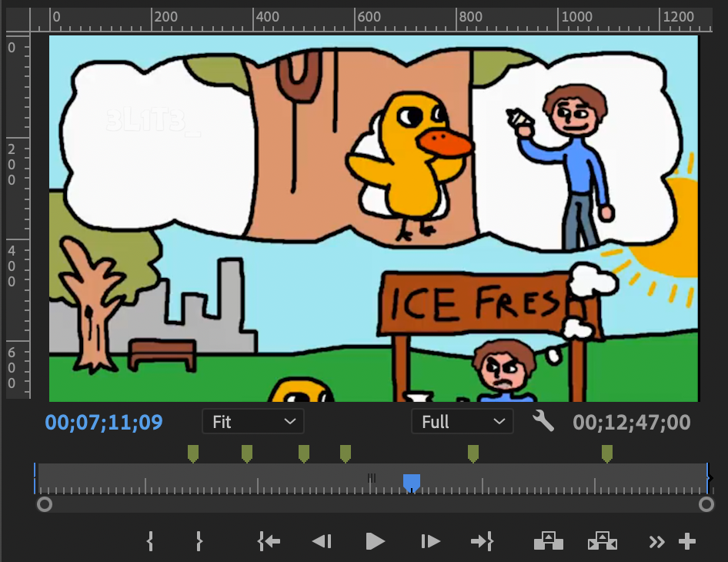Step forward one frame
This screenshot has height=562, width=728.
[x=430, y=541]
